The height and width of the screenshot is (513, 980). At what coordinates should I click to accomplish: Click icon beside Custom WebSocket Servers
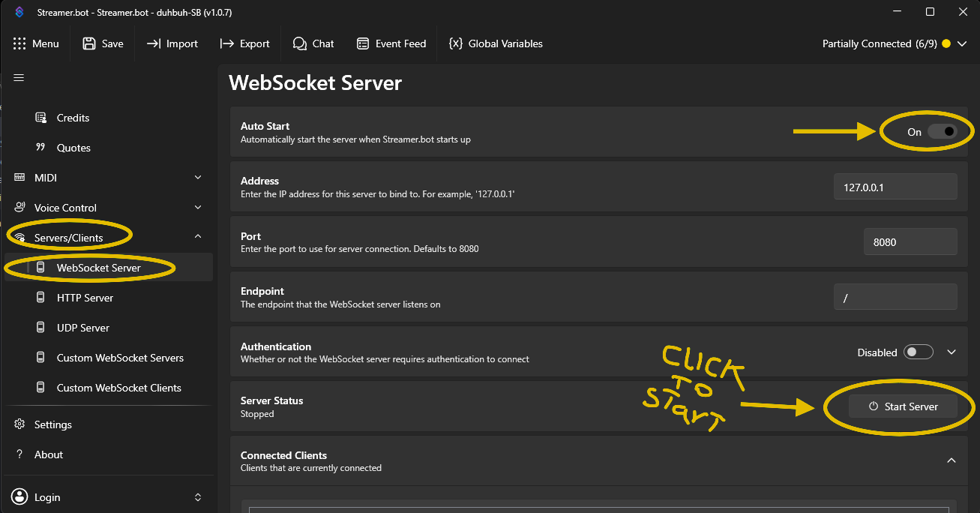[40, 358]
